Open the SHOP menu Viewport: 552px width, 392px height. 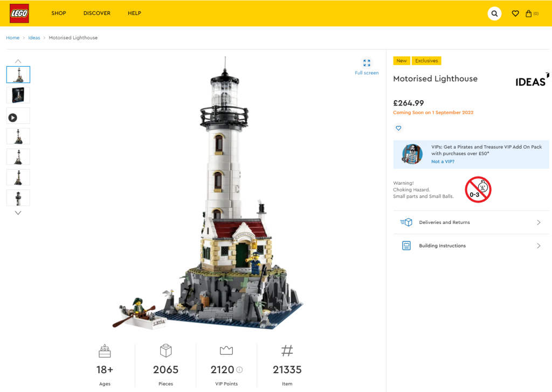pyautogui.click(x=58, y=13)
